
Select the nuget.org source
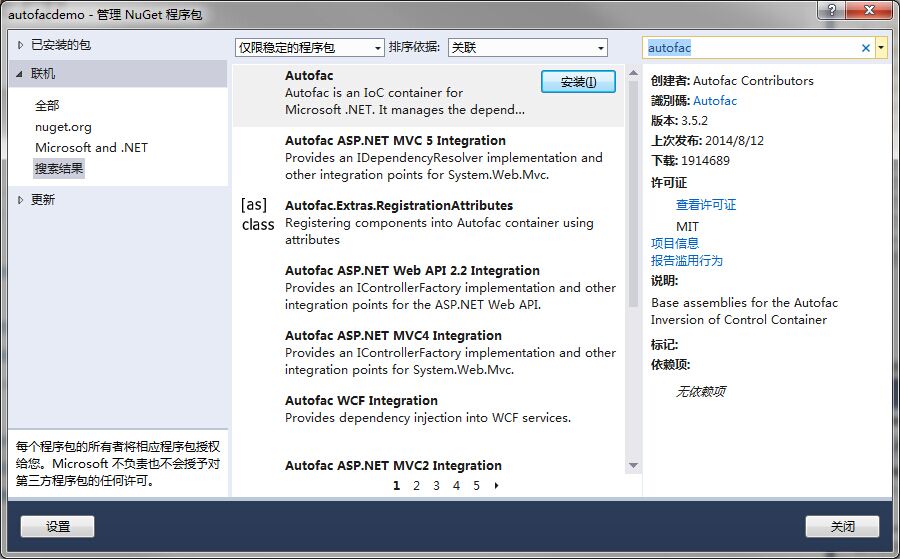[63, 127]
